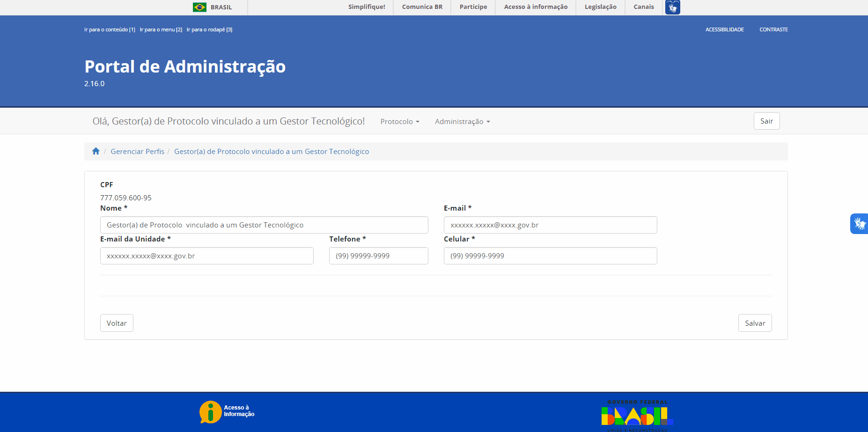This screenshot has width=868, height=432.
Task: Toggle the CONTRASTE high-contrast mode
Action: point(773,29)
